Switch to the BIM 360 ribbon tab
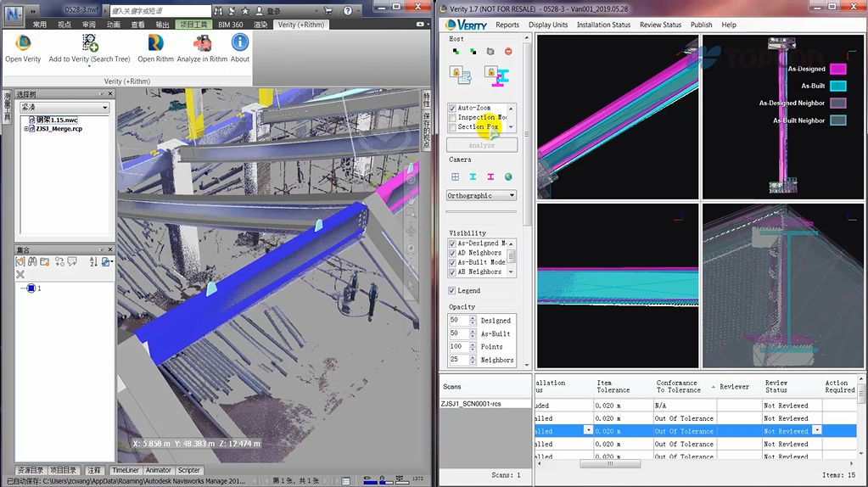 [230, 25]
